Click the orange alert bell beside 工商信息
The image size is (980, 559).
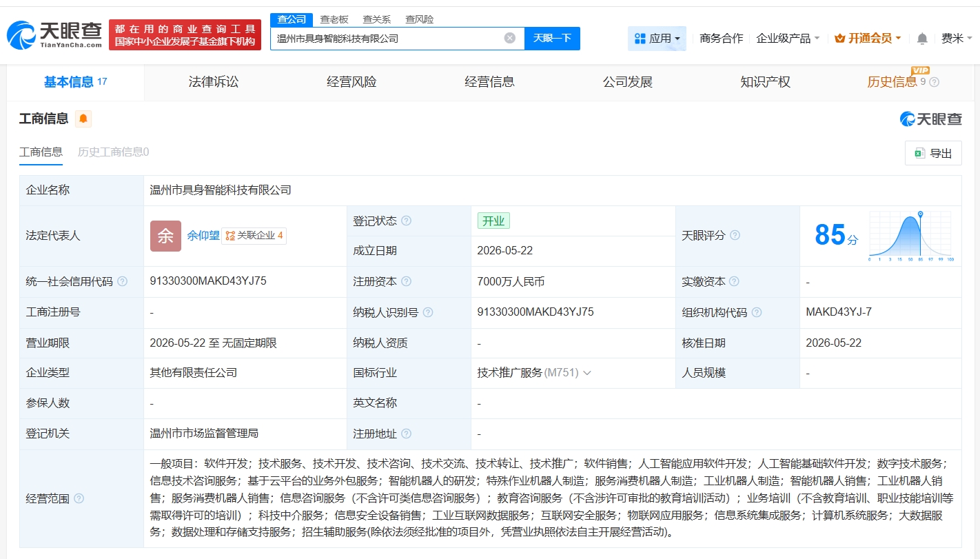point(83,119)
